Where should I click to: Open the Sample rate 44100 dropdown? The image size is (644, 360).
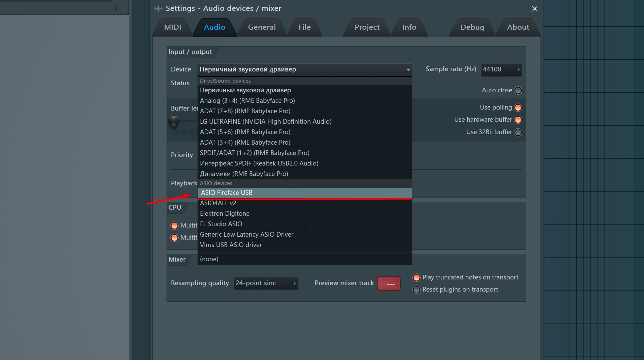(501, 69)
